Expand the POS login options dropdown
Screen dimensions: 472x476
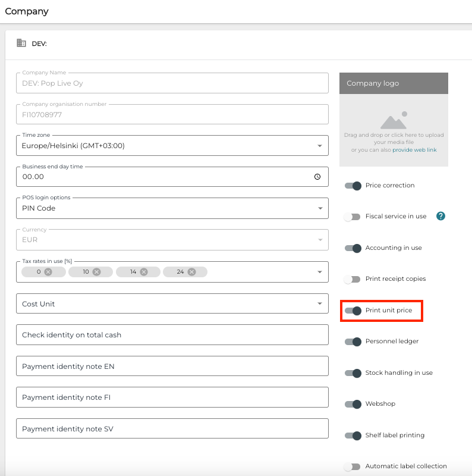[x=320, y=208]
